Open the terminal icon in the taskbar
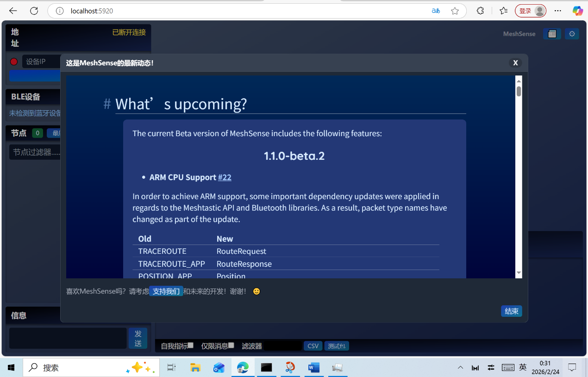588x377 pixels. pyautogui.click(x=266, y=368)
